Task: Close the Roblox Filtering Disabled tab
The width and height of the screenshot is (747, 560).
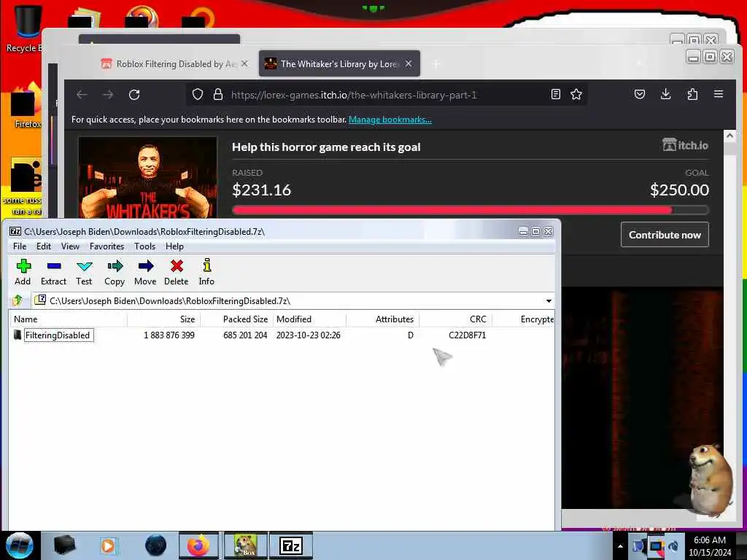Action: click(244, 64)
